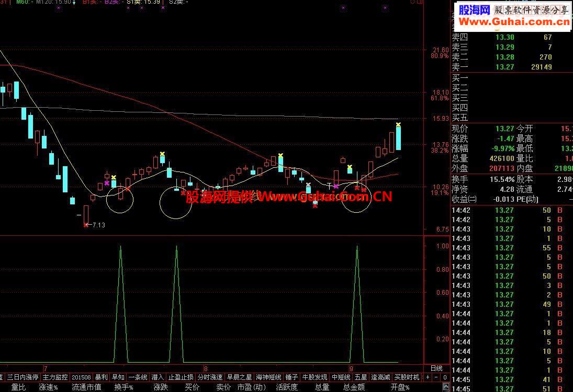Sort by the 换手% column header
Image resolution: width=573 pixels, height=392 pixels.
click(x=123, y=387)
